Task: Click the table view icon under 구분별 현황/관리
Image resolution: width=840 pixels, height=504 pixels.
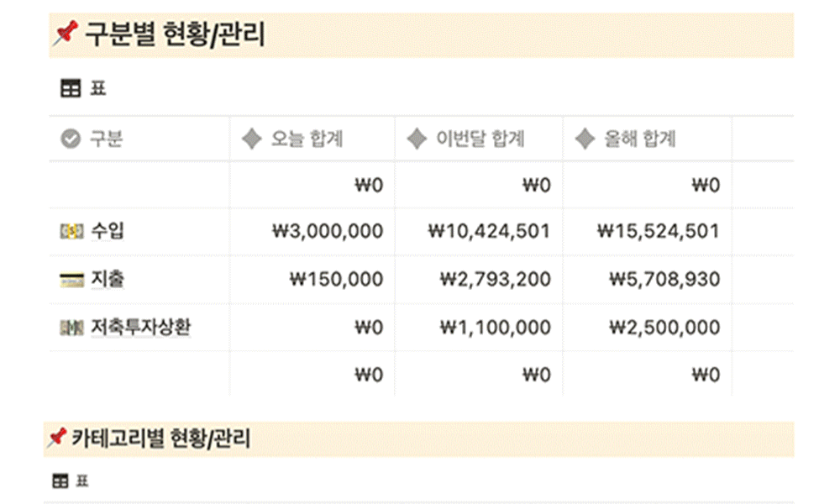Action: click(x=71, y=88)
